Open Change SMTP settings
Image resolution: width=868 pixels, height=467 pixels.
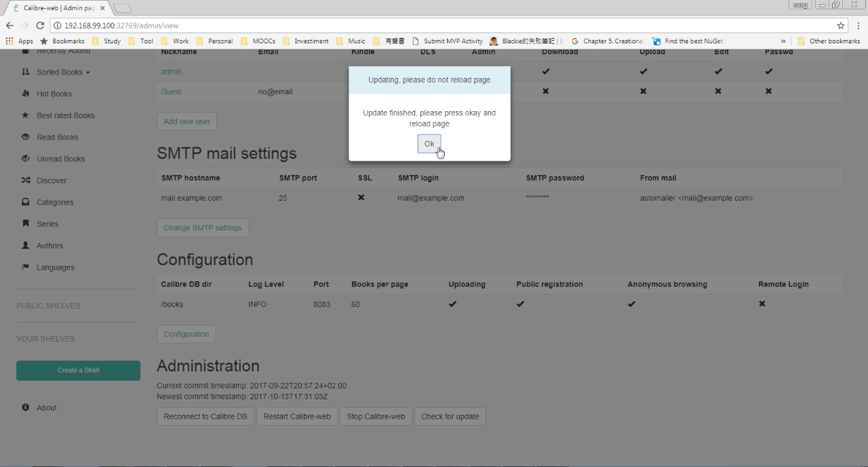coord(202,228)
